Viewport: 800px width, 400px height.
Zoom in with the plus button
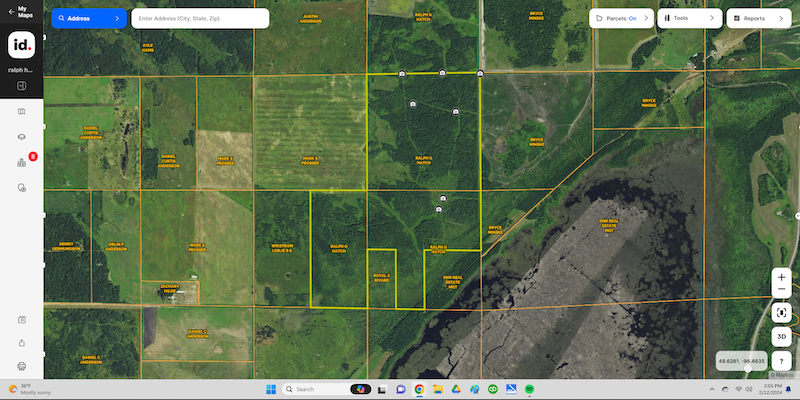click(782, 277)
